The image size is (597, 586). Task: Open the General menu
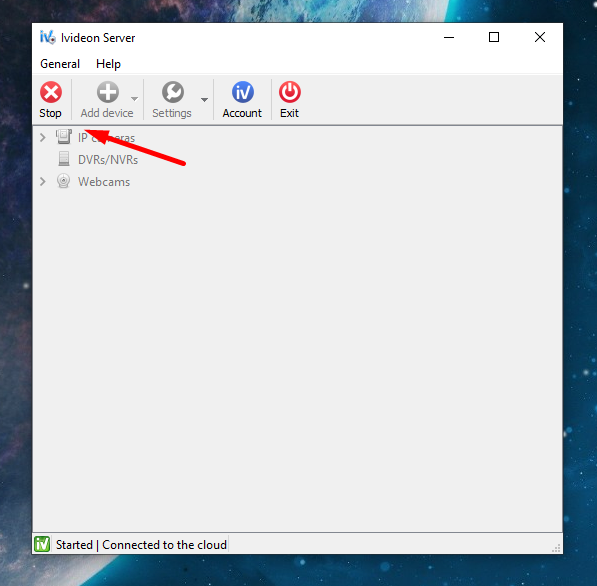pos(60,64)
